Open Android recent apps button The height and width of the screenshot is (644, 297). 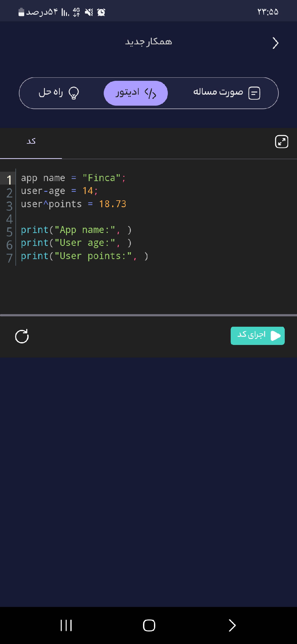click(66, 625)
